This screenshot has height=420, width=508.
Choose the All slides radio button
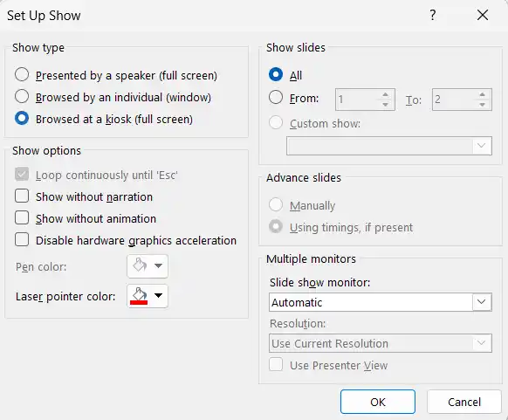coord(276,74)
